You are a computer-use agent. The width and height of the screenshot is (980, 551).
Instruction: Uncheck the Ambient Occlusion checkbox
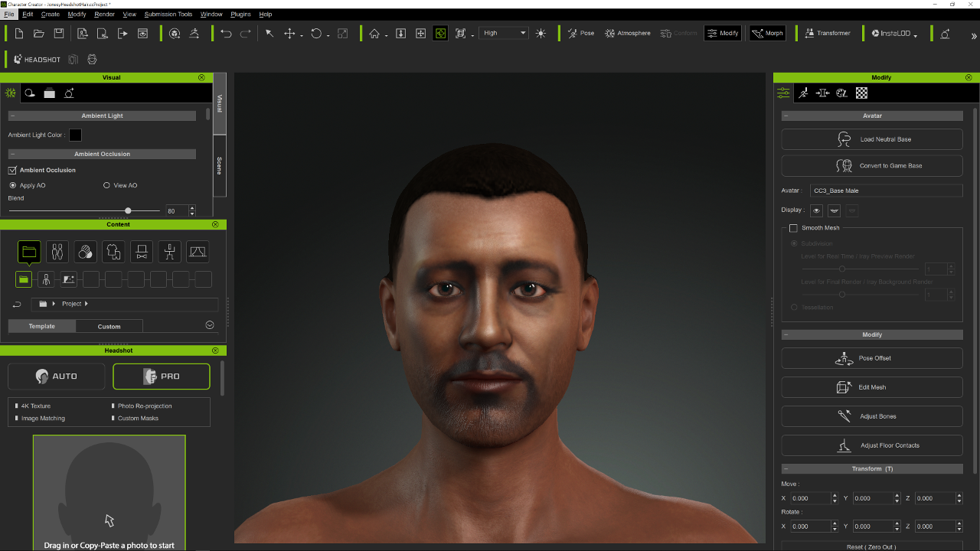tap(12, 170)
